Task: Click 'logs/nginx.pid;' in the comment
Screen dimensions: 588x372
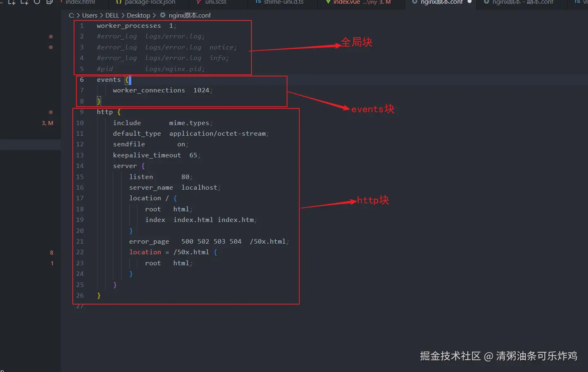Action: click(x=175, y=69)
